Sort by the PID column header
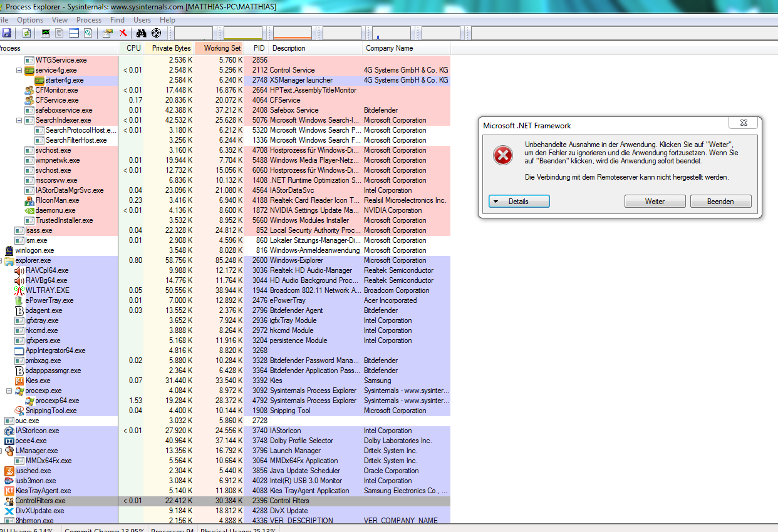This screenshot has height=532, width=778. (x=257, y=48)
